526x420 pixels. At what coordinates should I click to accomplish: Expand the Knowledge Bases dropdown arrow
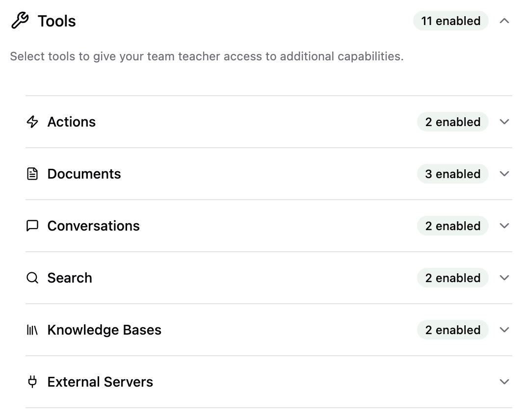click(504, 330)
